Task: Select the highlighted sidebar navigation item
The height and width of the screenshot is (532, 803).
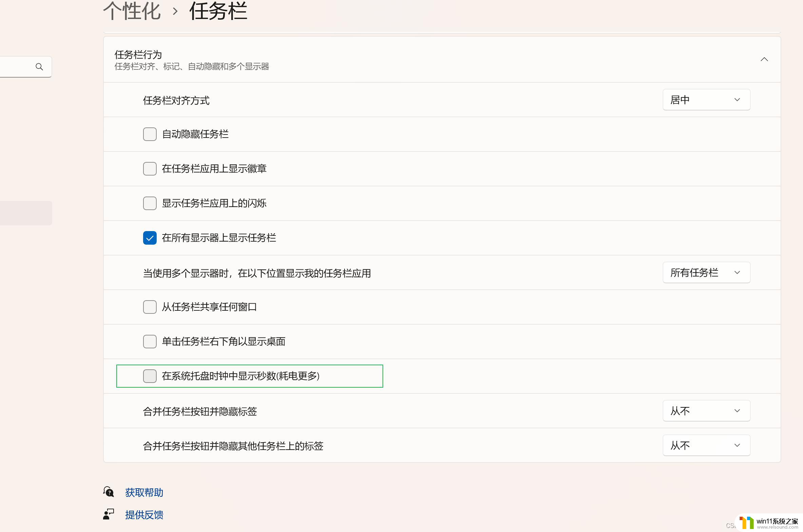Action: pyautogui.click(x=26, y=213)
